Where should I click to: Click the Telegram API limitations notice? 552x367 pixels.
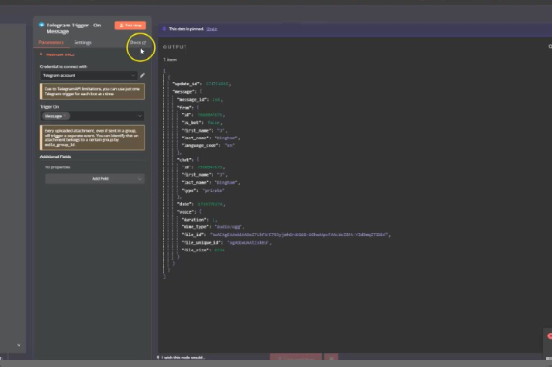[x=93, y=92]
